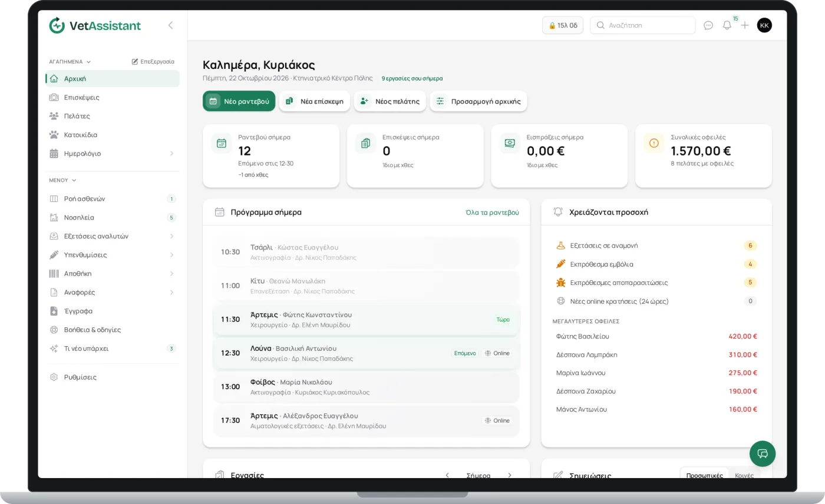Click the Προσαρμογή αρχικής button
825x504 pixels.
pos(478,101)
